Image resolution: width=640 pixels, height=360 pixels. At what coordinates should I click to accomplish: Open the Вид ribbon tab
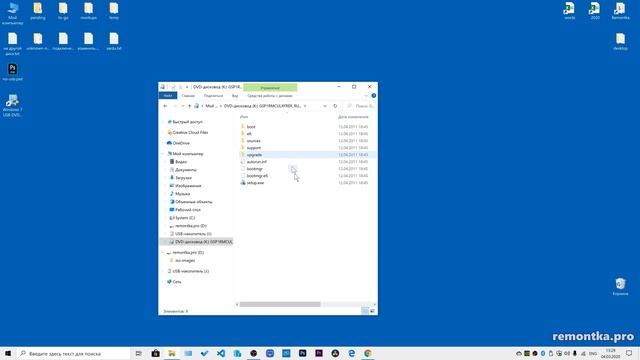pos(235,96)
